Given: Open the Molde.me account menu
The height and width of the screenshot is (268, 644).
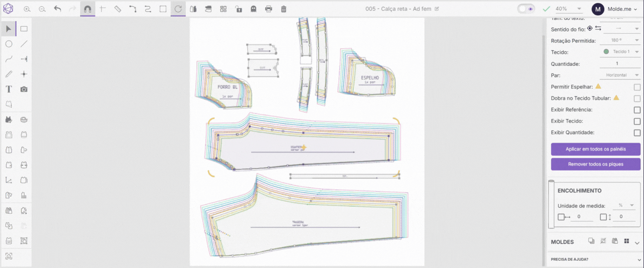Looking at the screenshot, I should coord(615,9).
